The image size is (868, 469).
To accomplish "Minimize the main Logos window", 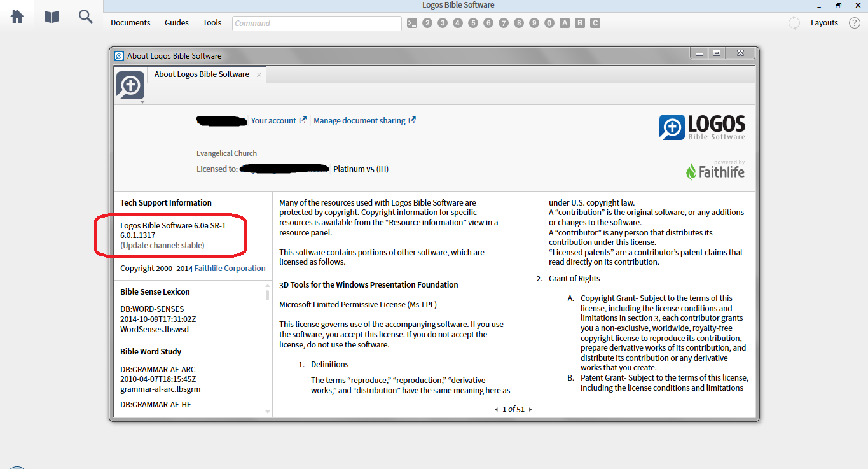I will click(820, 6).
